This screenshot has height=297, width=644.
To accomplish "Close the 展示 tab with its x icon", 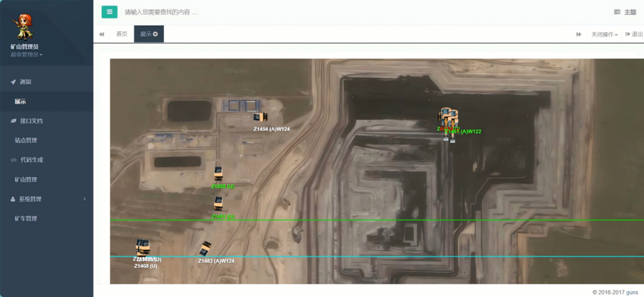I will pyautogui.click(x=155, y=34).
